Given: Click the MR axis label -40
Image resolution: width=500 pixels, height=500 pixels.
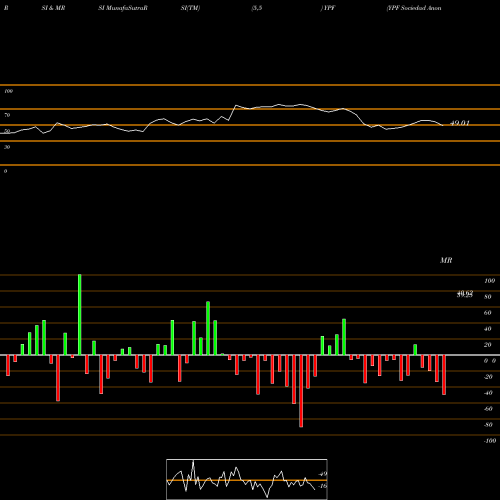Looking at the screenshot, I should 488,393.
